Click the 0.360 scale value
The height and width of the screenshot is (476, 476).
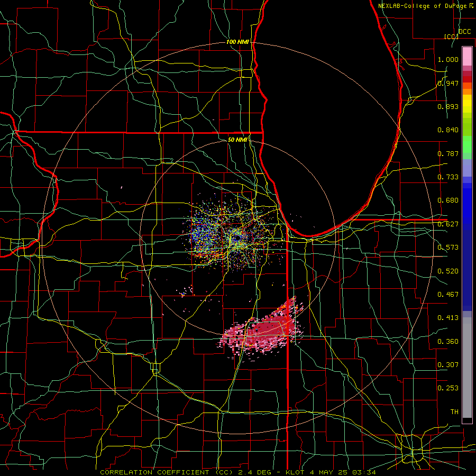(448, 342)
